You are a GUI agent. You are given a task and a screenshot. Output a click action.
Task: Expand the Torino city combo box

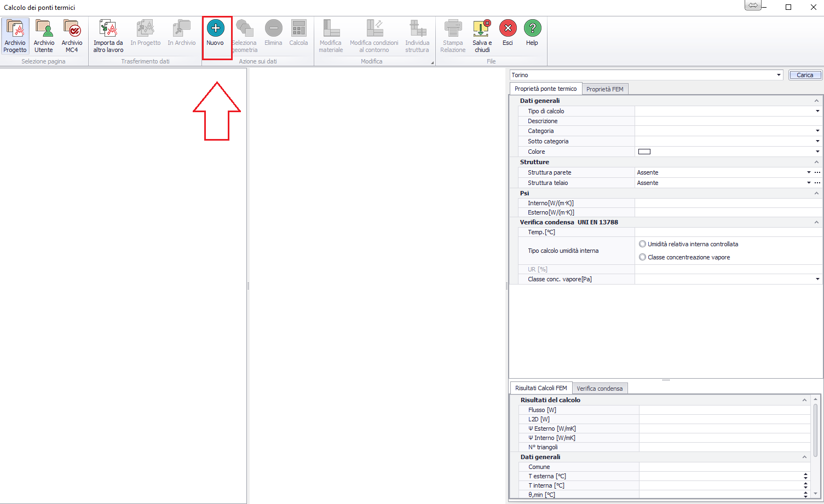(779, 75)
